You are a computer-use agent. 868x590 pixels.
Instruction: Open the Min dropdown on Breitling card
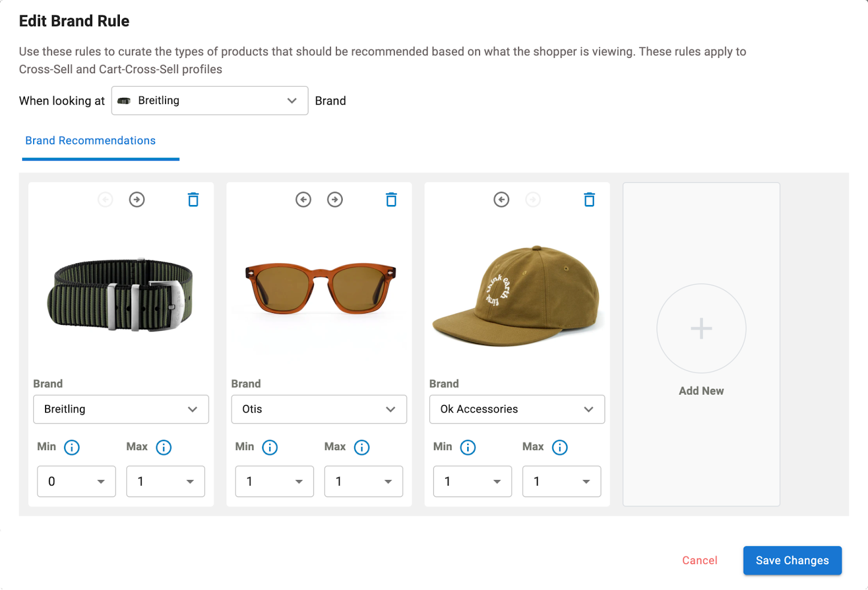tap(76, 482)
